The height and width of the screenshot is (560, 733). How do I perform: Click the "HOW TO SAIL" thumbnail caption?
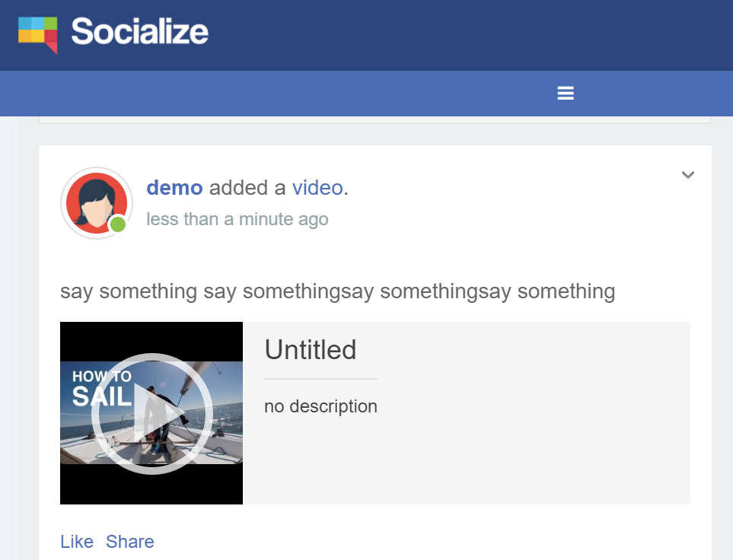pos(101,387)
